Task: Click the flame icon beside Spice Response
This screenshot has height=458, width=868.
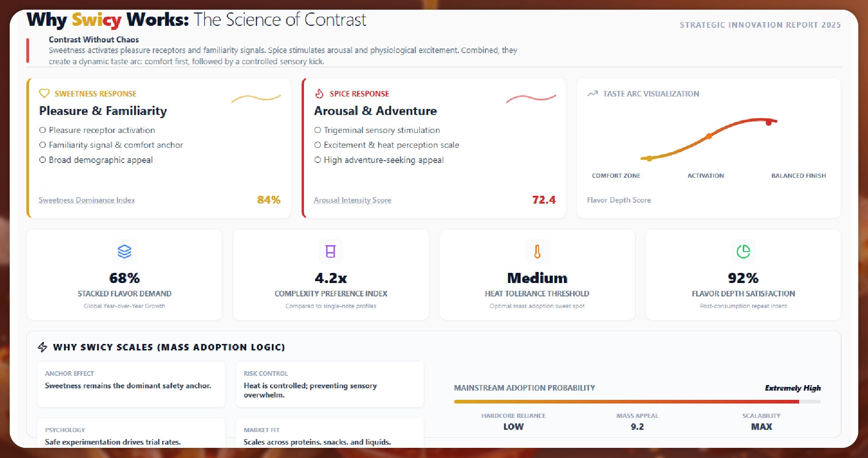Action: [319, 94]
